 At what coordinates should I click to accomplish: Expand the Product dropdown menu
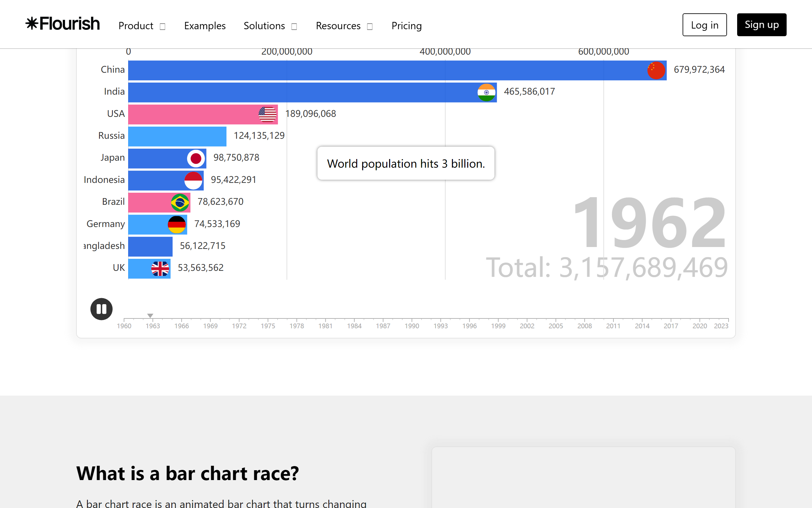pos(142,26)
